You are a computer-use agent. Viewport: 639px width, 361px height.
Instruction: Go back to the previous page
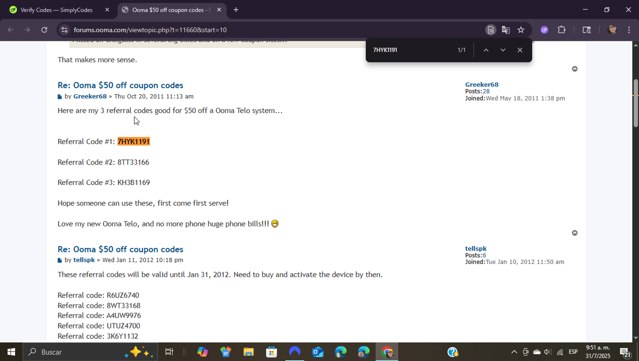[x=11, y=30]
